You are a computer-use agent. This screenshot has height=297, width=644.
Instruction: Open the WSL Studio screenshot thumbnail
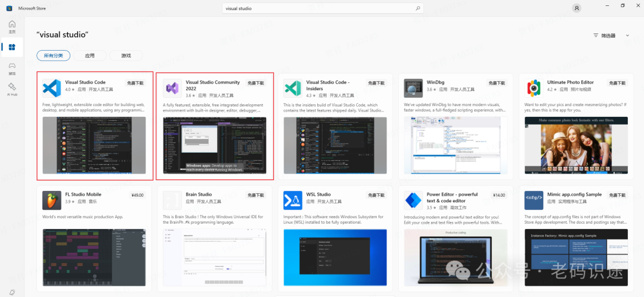pyautogui.click(x=335, y=258)
